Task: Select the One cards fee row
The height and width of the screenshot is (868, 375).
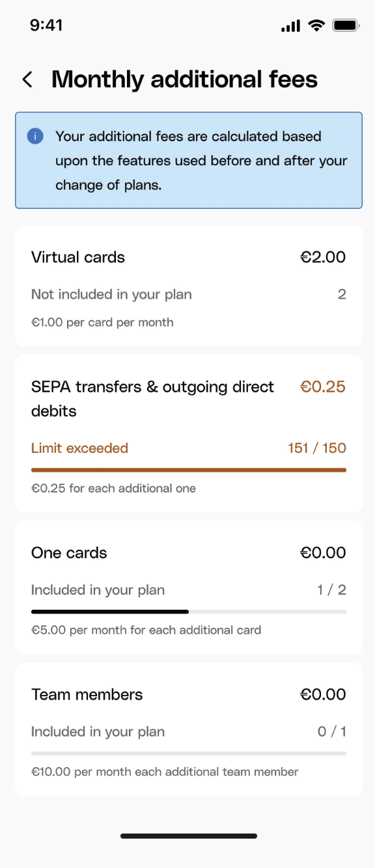Action: coord(189,588)
